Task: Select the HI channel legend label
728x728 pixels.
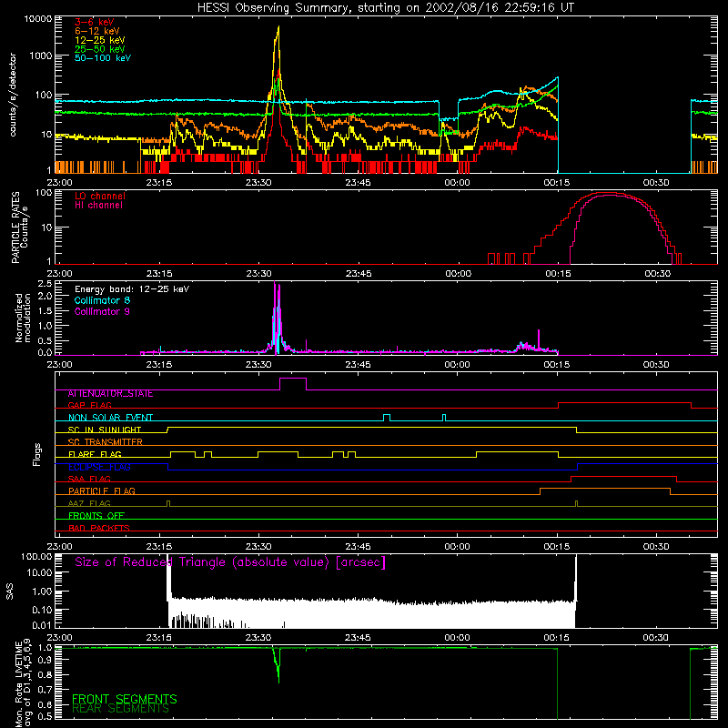Action: [x=98, y=206]
